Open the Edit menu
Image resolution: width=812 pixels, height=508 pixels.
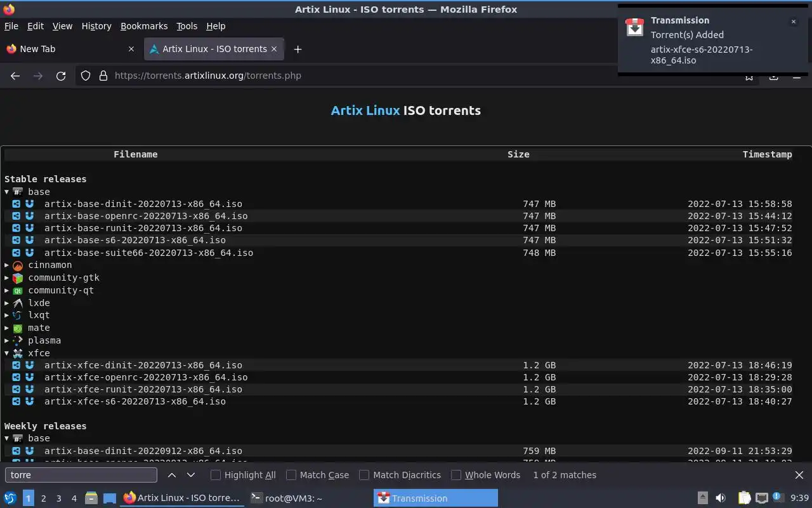(36, 26)
